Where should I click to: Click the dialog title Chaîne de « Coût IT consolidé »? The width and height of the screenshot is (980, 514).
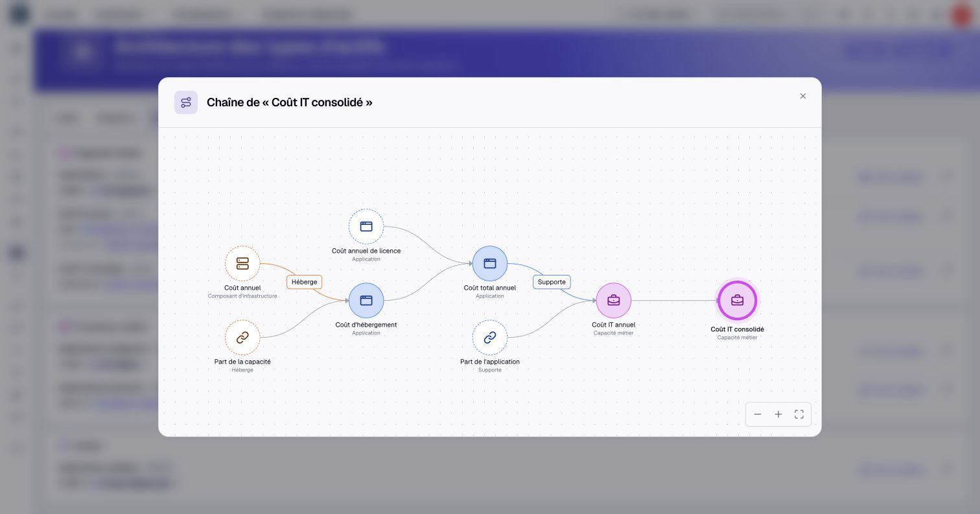point(290,102)
